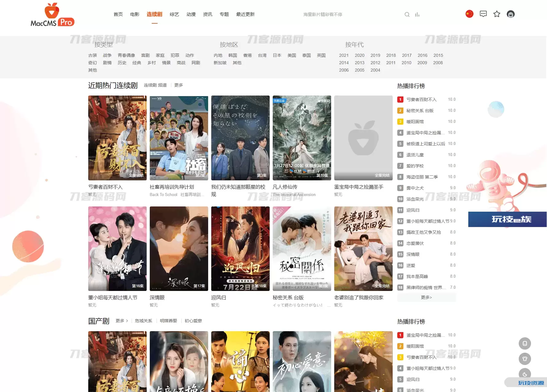Click 被极道上司爱上以后 in ranking list
This screenshot has height=392, width=547.
click(426, 144)
